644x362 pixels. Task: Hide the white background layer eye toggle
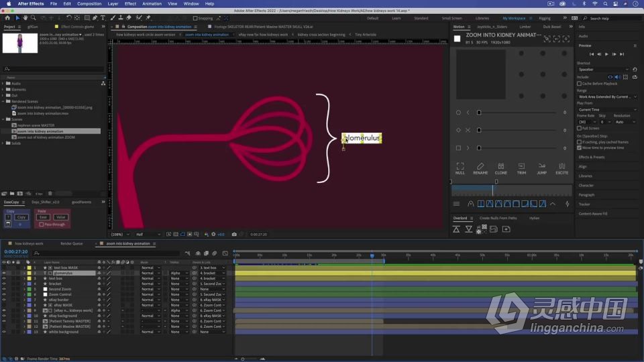tap(4, 332)
